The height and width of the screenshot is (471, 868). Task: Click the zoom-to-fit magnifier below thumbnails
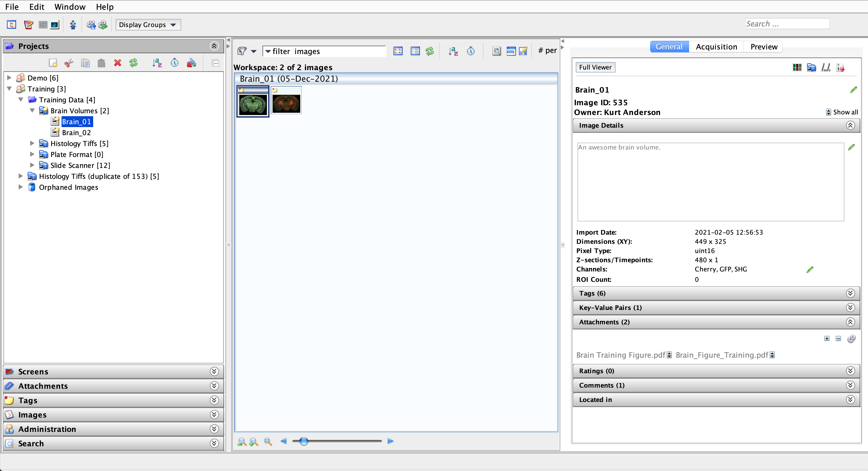pos(268,441)
